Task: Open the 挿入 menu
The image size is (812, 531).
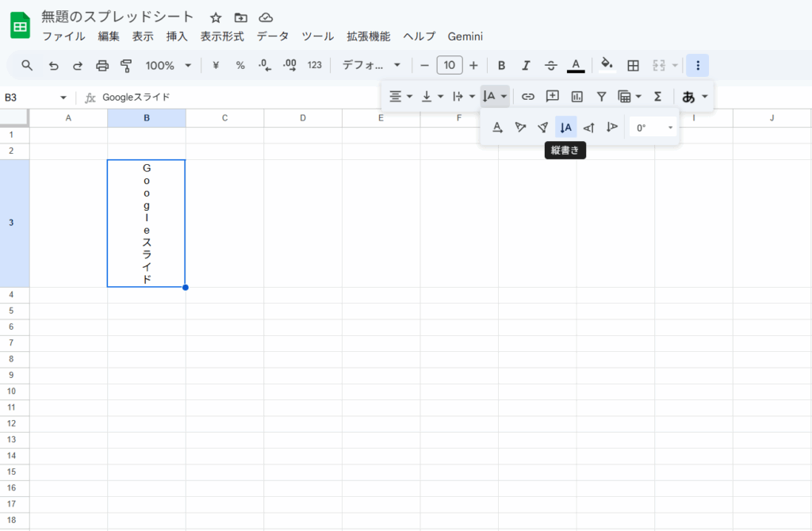Action: tap(177, 36)
